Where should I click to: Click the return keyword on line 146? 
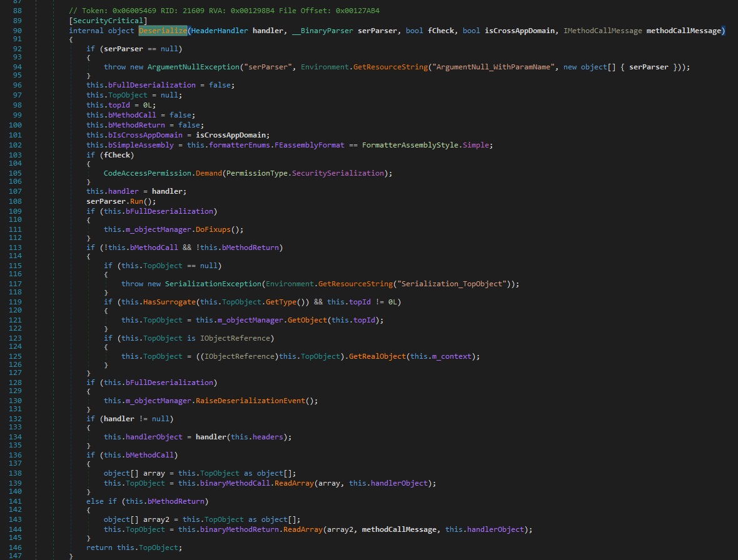99,547
